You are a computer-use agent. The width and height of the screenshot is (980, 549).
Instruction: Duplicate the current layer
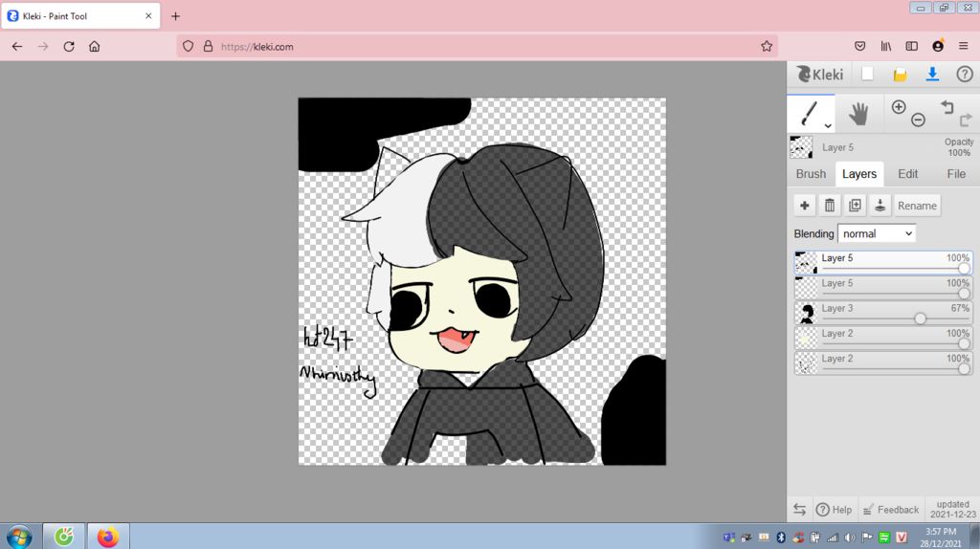coord(855,206)
